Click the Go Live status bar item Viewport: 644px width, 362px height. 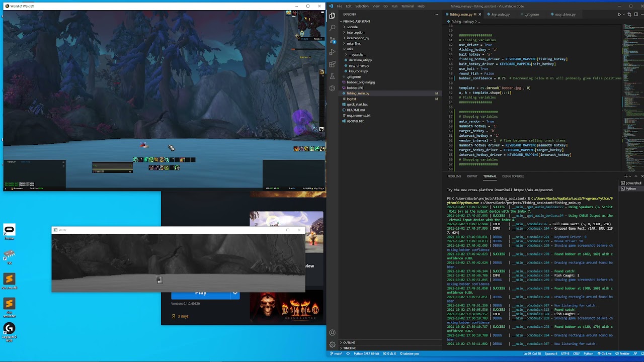point(605,353)
